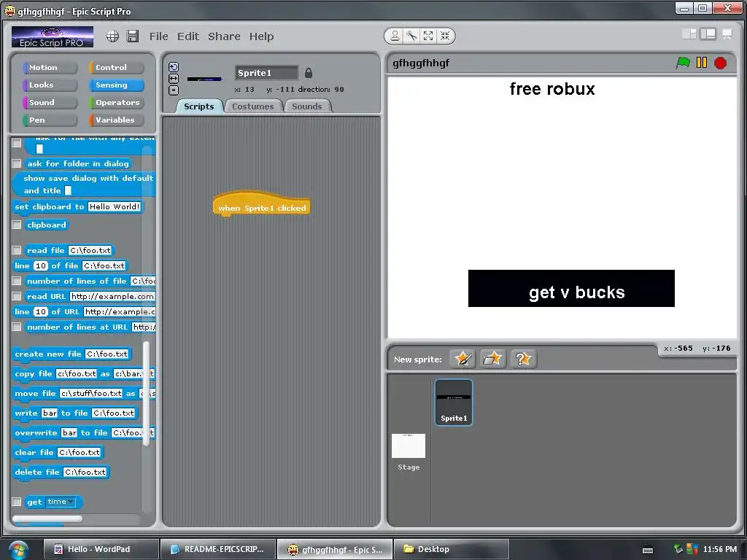The width and height of the screenshot is (747, 560).
Task: Click the palette vertical scrollbar
Action: (x=146, y=393)
